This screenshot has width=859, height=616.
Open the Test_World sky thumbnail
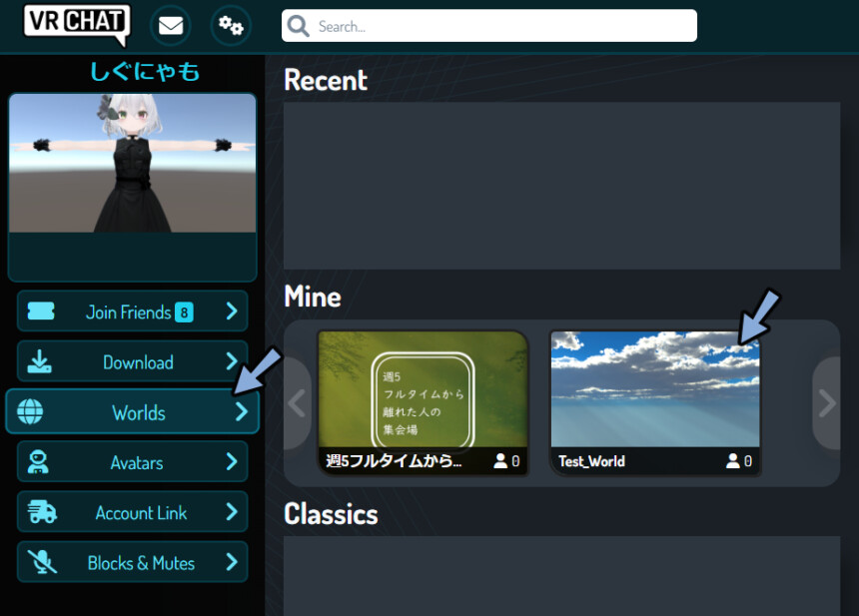[655, 389]
